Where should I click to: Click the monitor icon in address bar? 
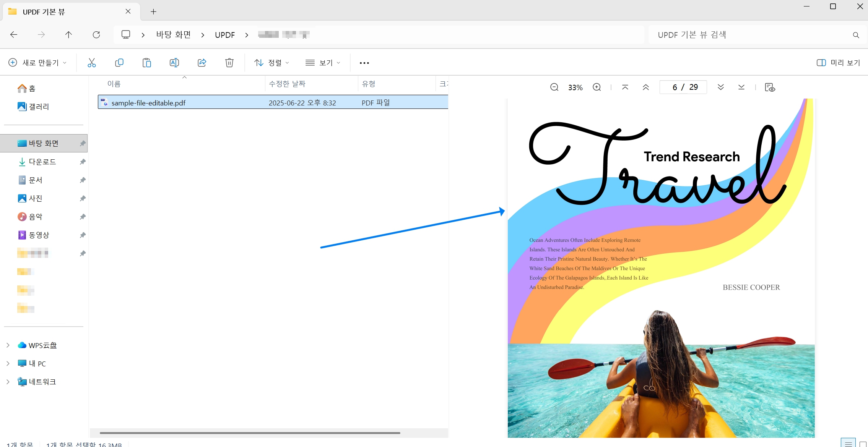pyautogui.click(x=126, y=35)
